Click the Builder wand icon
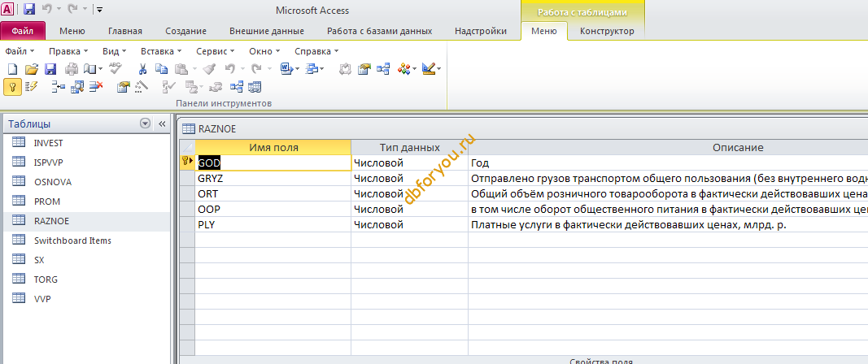 142,87
